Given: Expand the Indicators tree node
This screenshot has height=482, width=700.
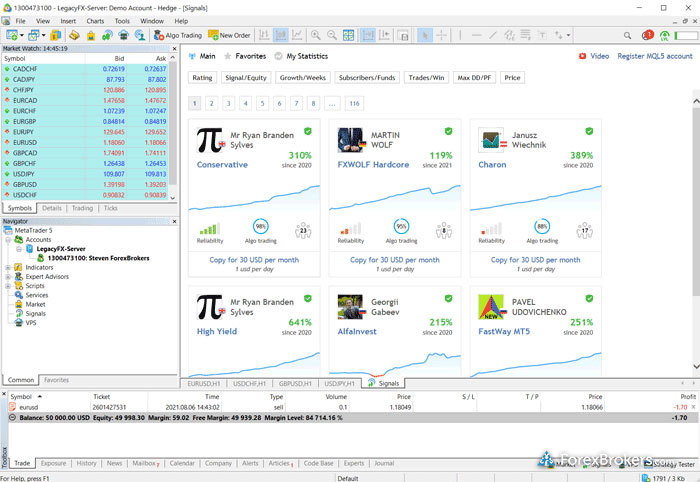Looking at the screenshot, I should (x=8, y=267).
